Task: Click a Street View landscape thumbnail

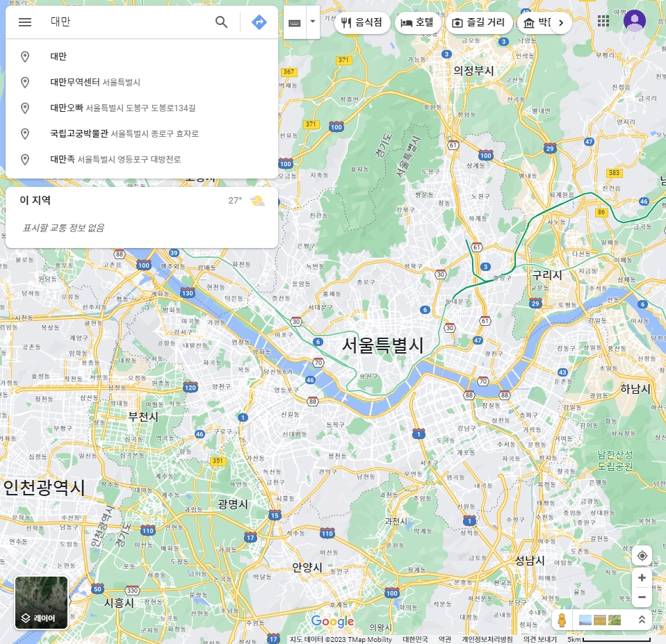Action: pos(586,619)
